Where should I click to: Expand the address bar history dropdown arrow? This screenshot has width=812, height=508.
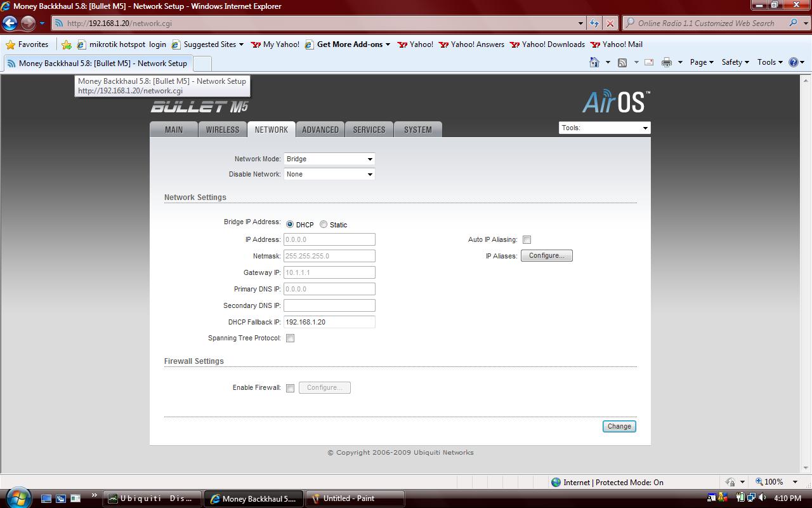coord(580,23)
